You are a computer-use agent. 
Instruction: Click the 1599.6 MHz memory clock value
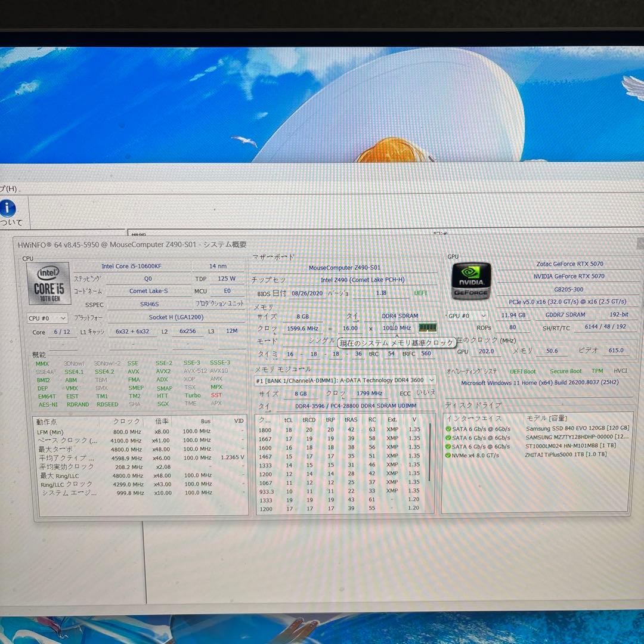tap(302, 329)
